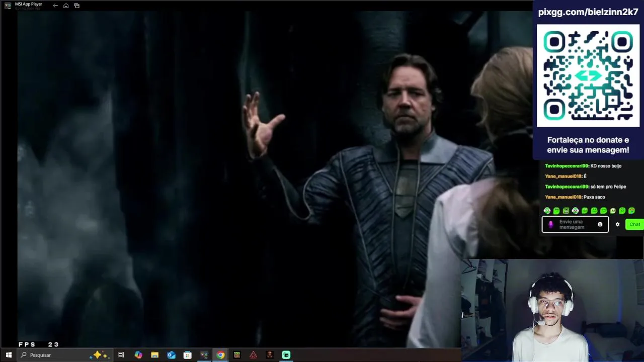Select the Puxa saco chat message
Viewport: 644px width, 362px height.
(x=594, y=197)
